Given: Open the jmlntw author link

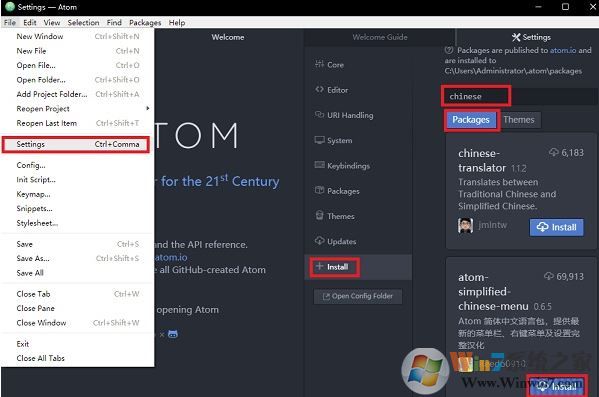Looking at the screenshot, I should (493, 225).
